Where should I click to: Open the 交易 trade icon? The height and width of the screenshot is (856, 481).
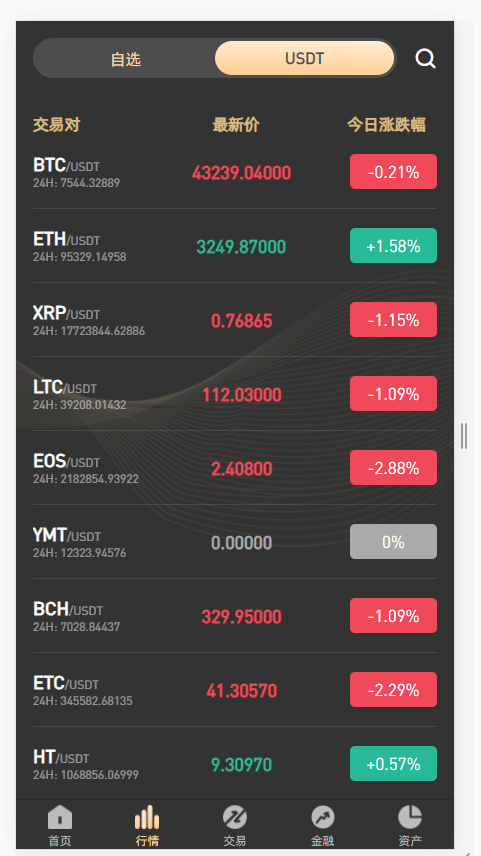pos(235,817)
